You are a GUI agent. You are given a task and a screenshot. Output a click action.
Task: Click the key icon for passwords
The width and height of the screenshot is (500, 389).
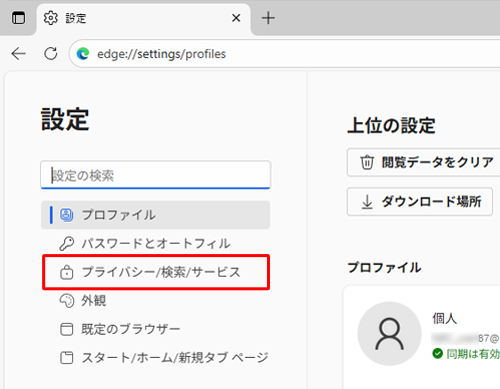point(67,244)
